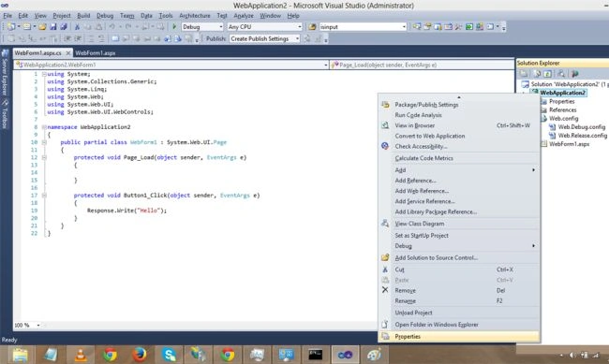Click highlighted Properties at context menu bottom
609x364 pixels.
[459, 337]
